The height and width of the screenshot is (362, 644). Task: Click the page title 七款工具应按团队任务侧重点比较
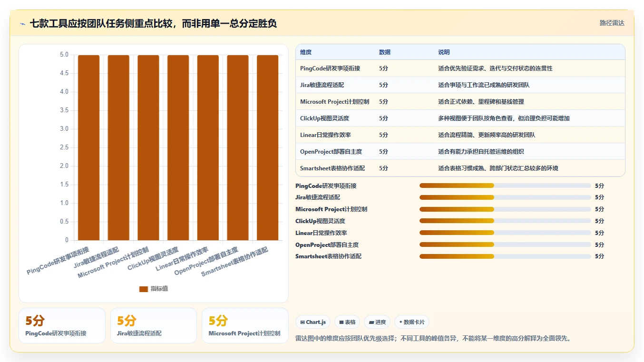(153, 23)
